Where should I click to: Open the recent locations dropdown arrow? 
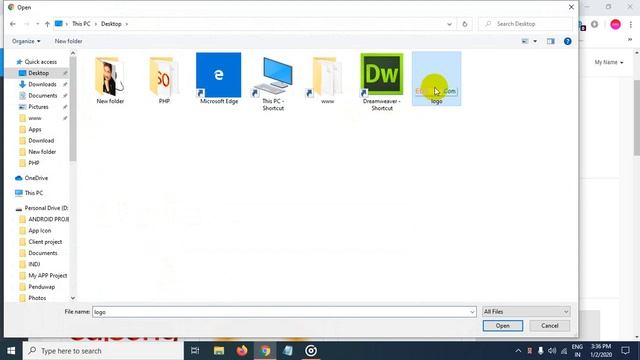449,24
